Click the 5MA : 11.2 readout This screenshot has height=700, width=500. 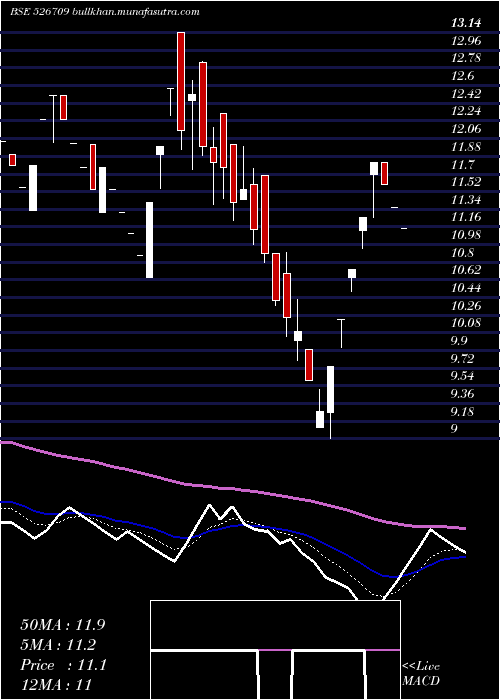[58, 645]
